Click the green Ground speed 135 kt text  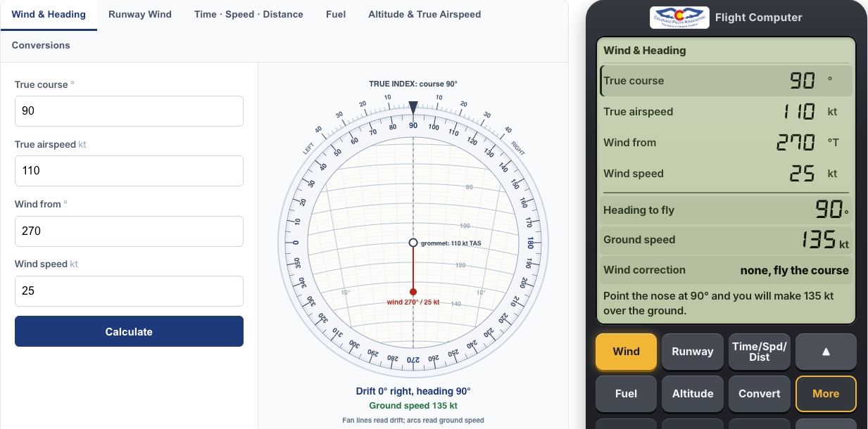click(x=413, y=406)
